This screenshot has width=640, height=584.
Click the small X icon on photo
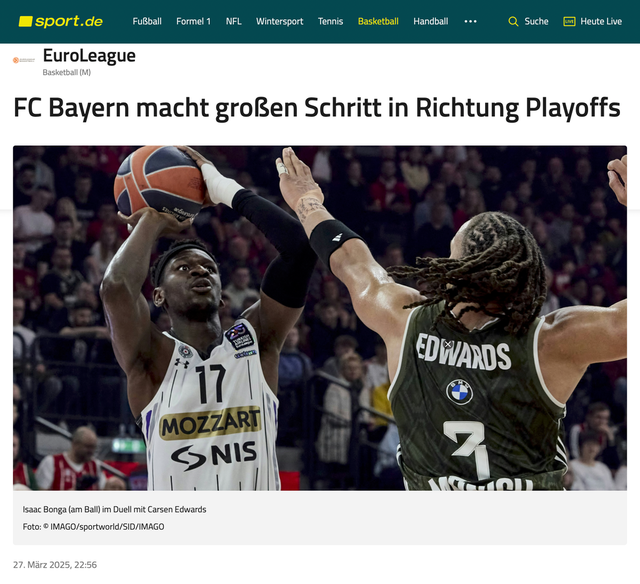point(448,344)
